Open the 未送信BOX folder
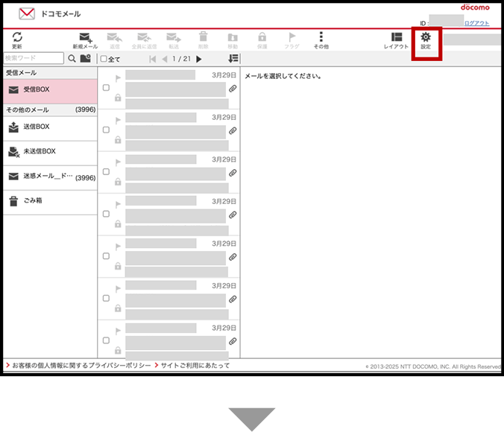Viewport: 504px width, 432px height. 50,152
